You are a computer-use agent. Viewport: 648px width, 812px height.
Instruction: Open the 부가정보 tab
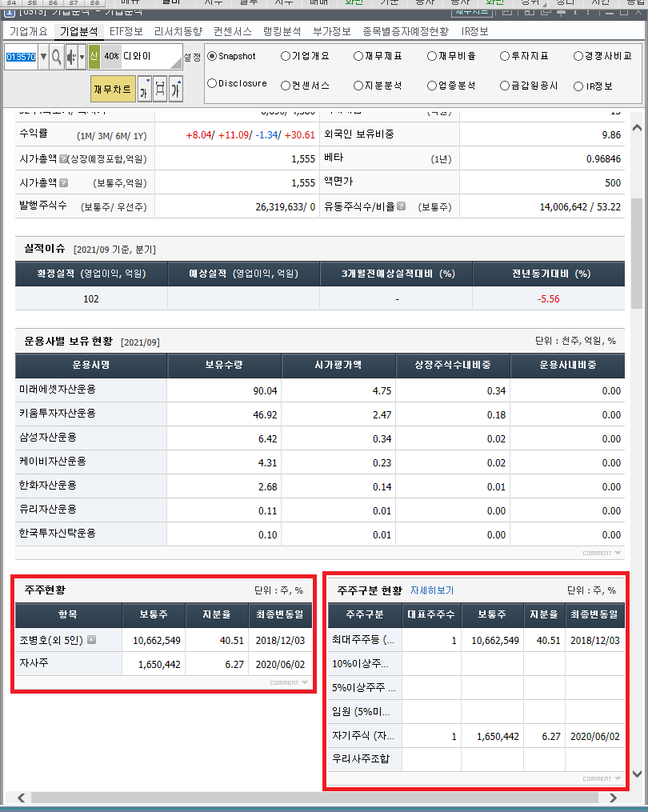(331, 31)
